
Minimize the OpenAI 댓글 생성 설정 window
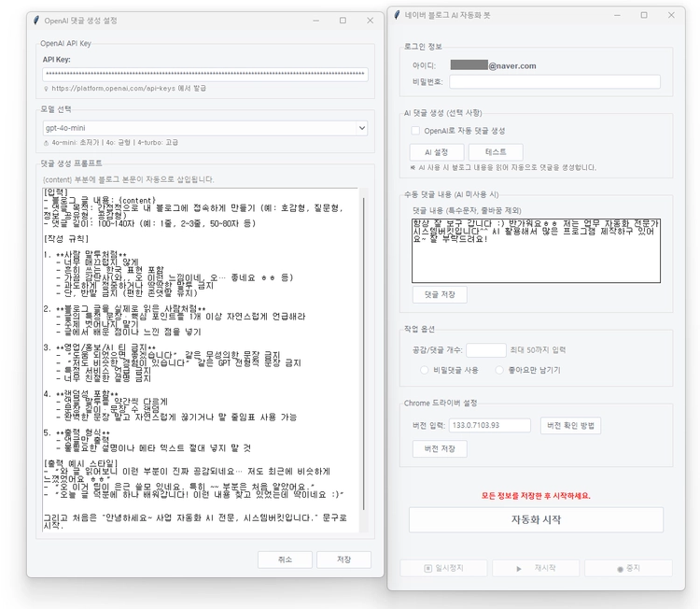pos(316,21)
